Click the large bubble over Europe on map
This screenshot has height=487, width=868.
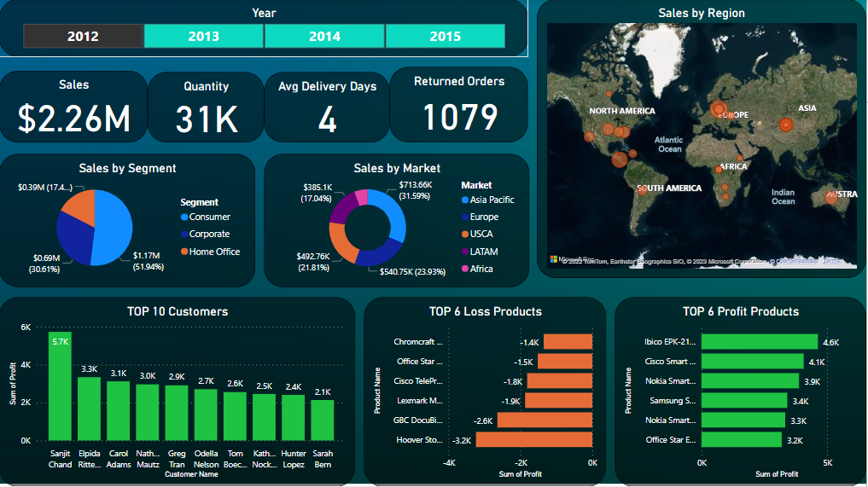[x=719, y=109]
